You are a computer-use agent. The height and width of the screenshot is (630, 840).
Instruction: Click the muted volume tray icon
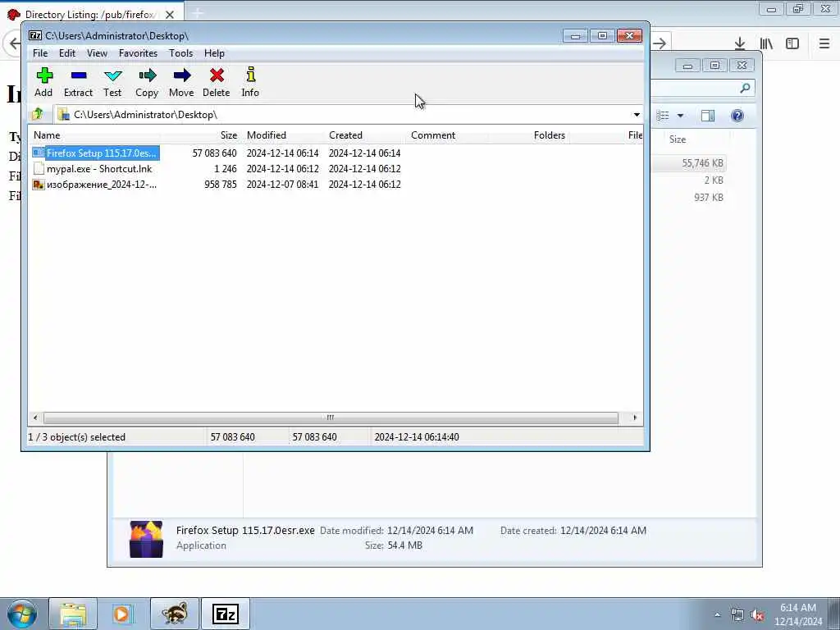pos(757,615)
